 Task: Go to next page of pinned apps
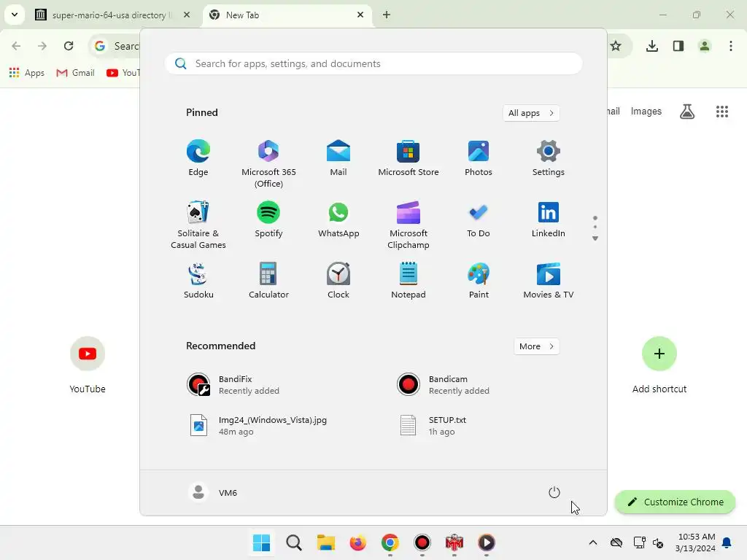tap(595, 238)
